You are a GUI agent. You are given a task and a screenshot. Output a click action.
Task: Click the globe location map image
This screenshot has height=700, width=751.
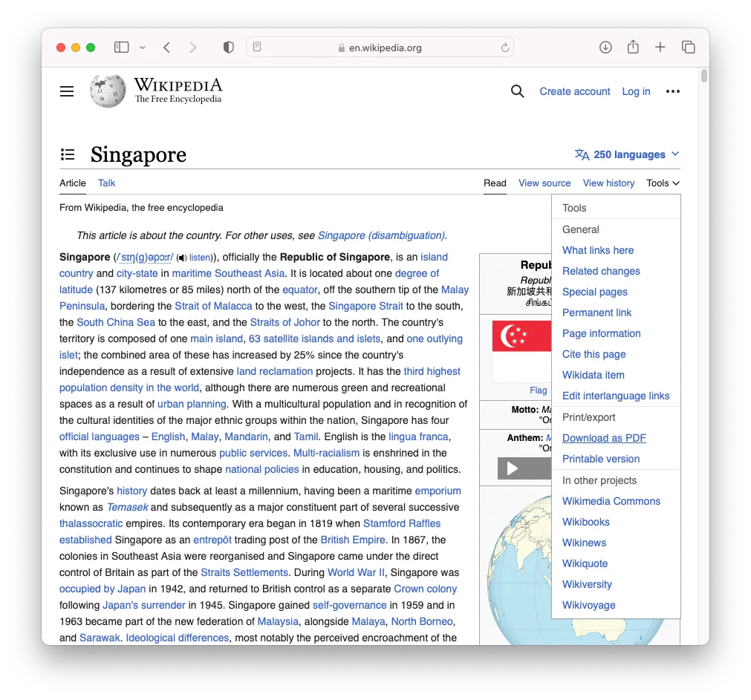click(520, 569)
